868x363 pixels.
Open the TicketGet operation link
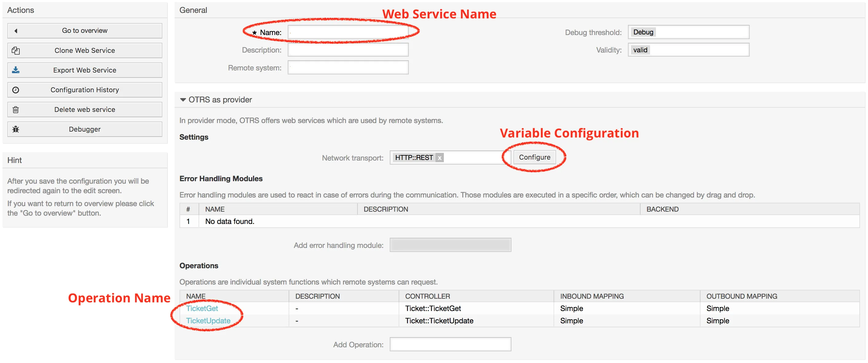coord(202,308)
